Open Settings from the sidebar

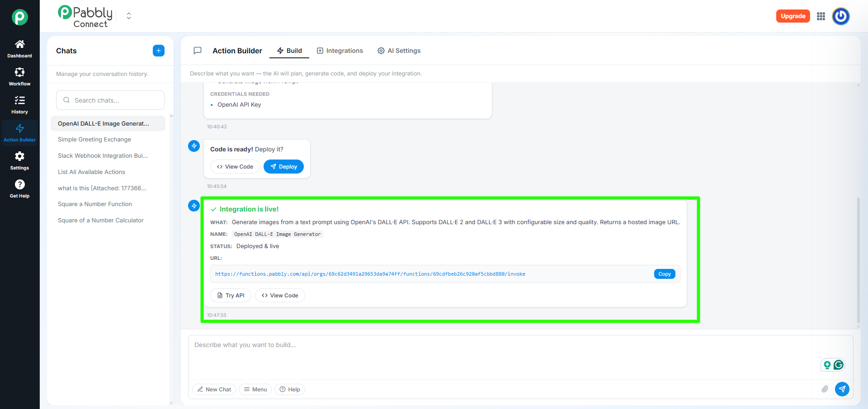click(x=19, y=161)
